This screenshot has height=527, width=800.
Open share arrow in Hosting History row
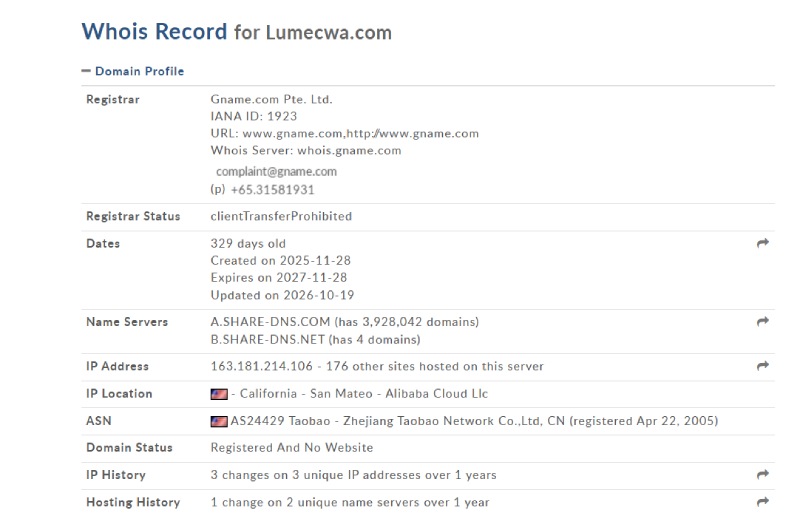[x=763, y=501]
